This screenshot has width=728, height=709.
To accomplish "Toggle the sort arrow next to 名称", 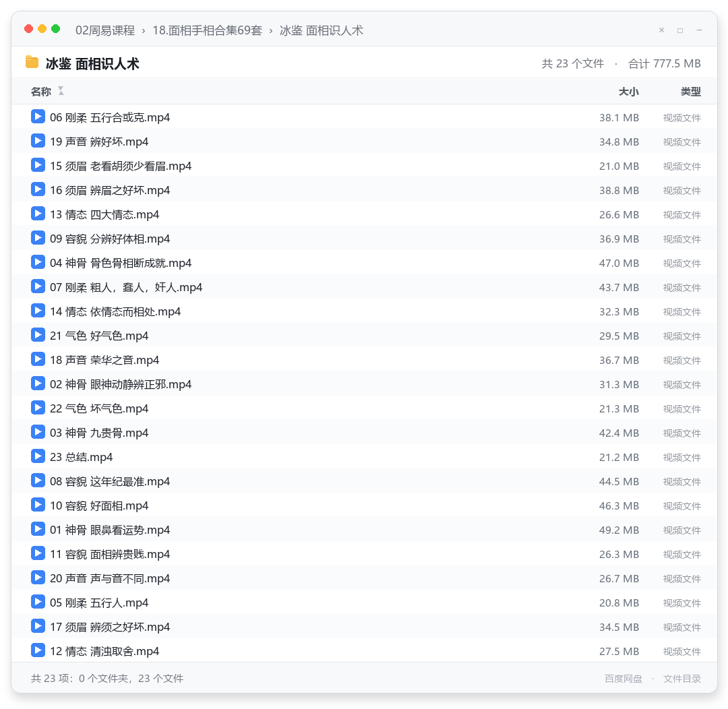I will click(61, 91).
